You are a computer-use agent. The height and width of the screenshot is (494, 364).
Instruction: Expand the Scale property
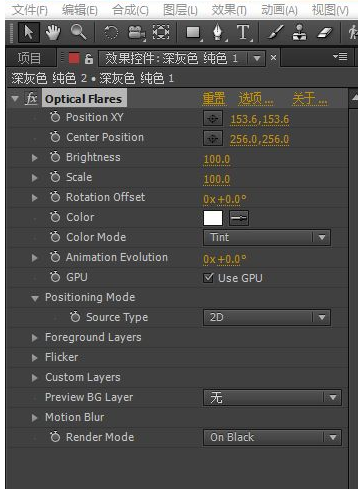(x=34, y=178)
